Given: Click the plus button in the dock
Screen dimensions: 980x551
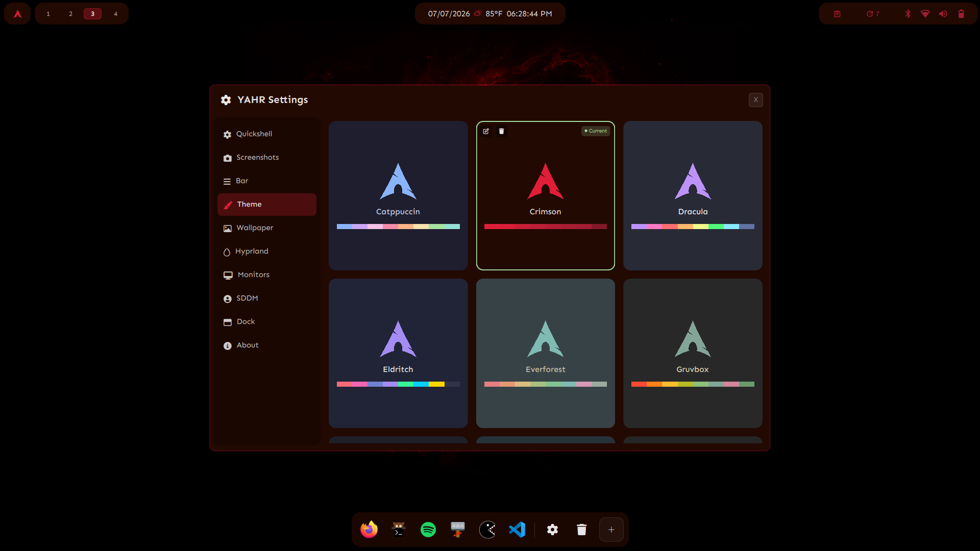Looking at the screenshot, I should [611, 530].
